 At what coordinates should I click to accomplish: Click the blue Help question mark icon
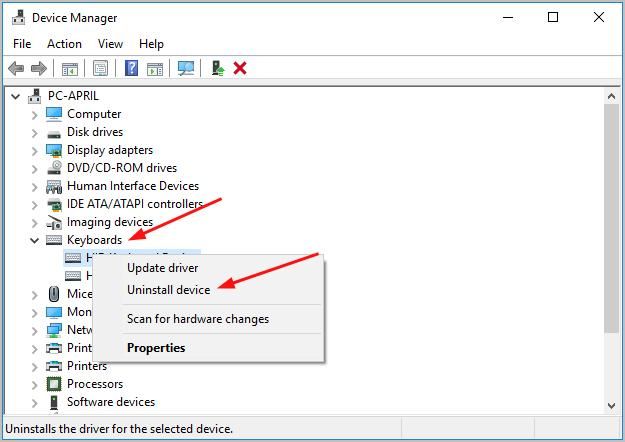(131, 69)
